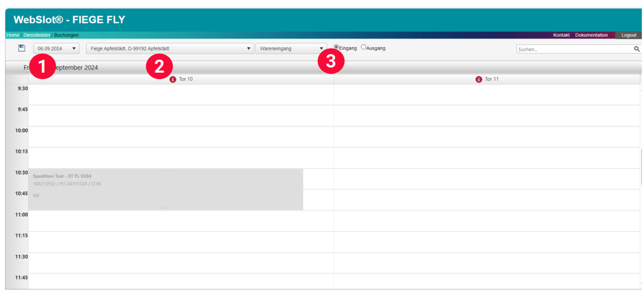
Task: Click booking text 100213932 / PO 24701324 / CON
Action: 67,184
